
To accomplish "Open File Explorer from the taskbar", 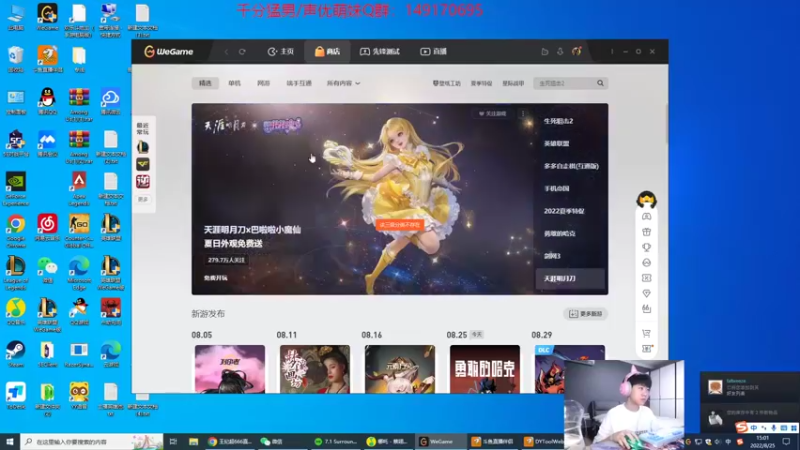I will 193,441.
